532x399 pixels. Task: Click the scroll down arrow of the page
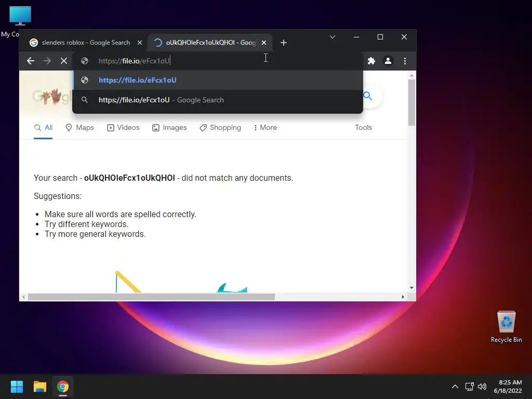pos(411,288)
